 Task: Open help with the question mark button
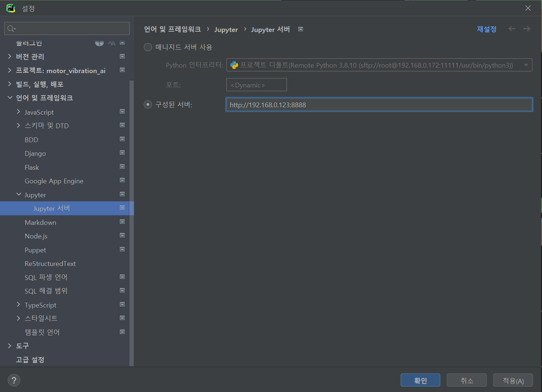14,380
